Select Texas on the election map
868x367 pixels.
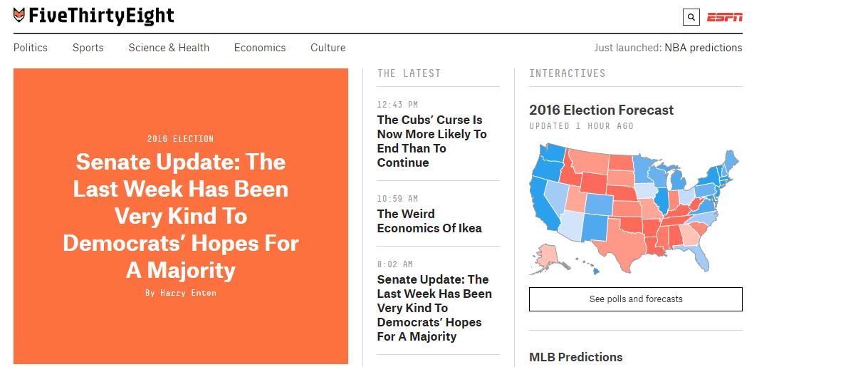pyautogui.click(x=622, y=245)
